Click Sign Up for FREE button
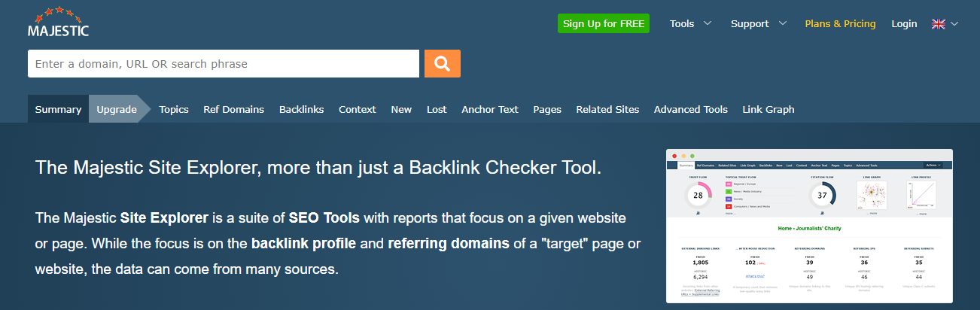Image resolution: width=980 pixels, height=310 pixels. [x=604, y=23]
